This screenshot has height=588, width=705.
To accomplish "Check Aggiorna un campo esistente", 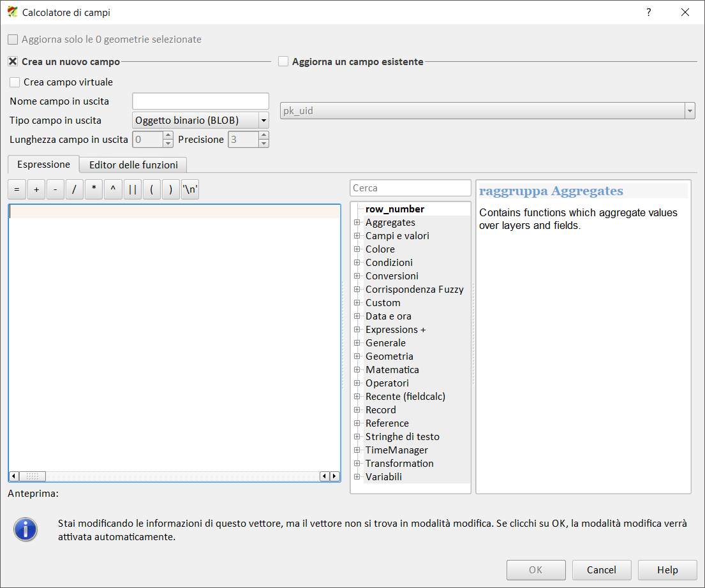I will point(284,62).
